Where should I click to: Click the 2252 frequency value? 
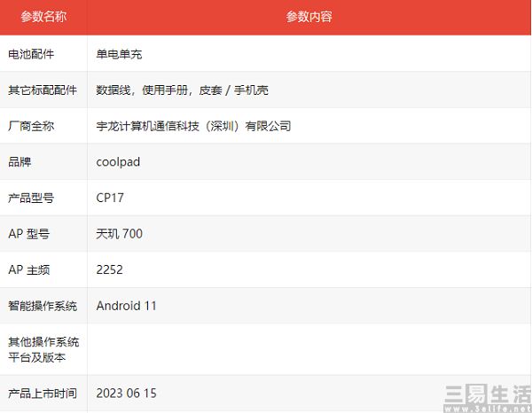[110, 269]
